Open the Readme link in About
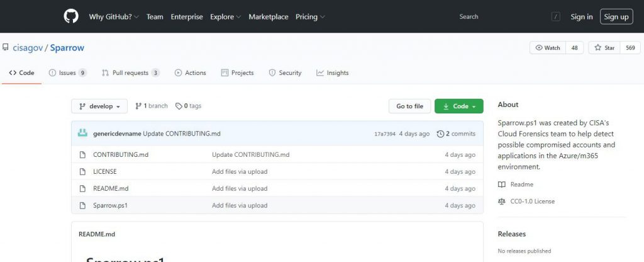The image size is (644, 262). tap(521, 185)
